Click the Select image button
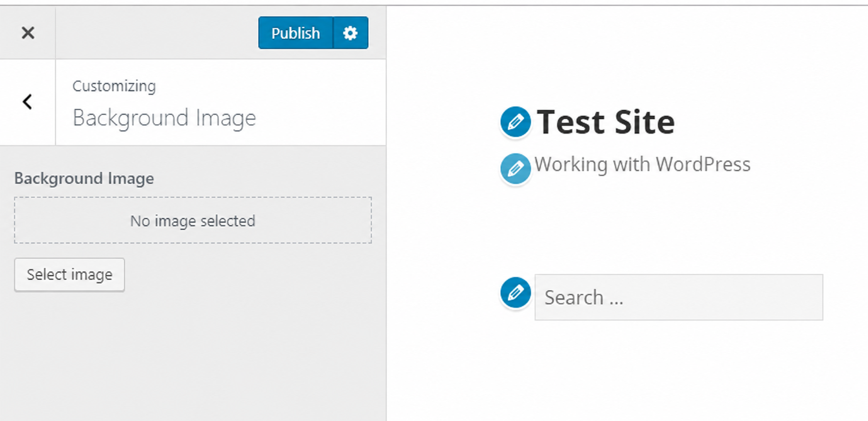 (x=69, y=275)
